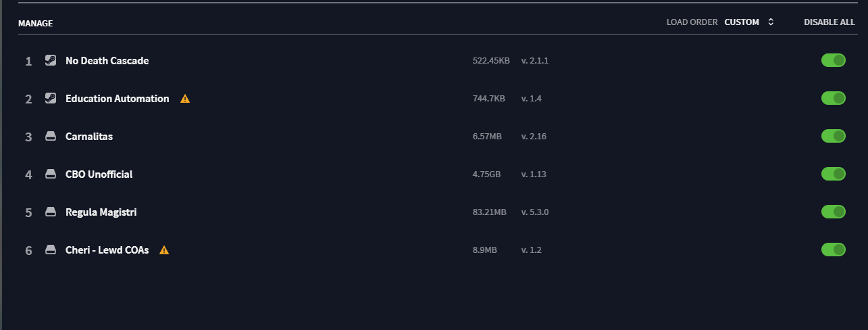Click the local drive icon beside CBO Unofficial
The width and height of the screenshot is (868, 330).
click(51, 174)
